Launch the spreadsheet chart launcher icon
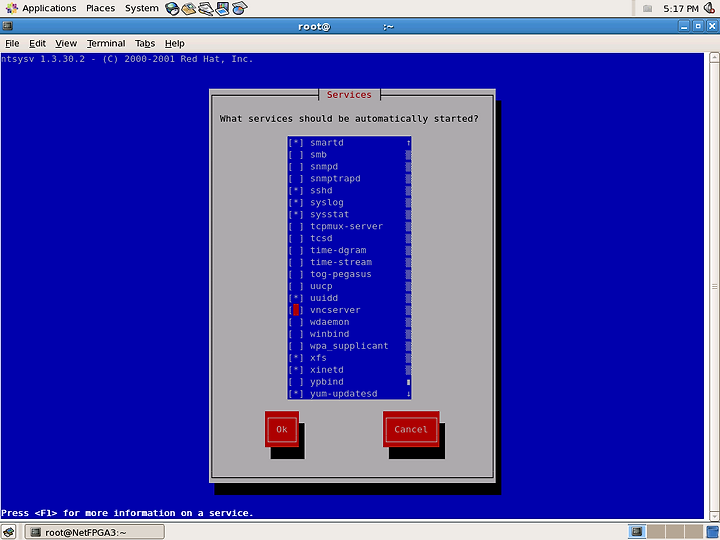Viewport: 720px width, 540px height. (x=239, y=8)
